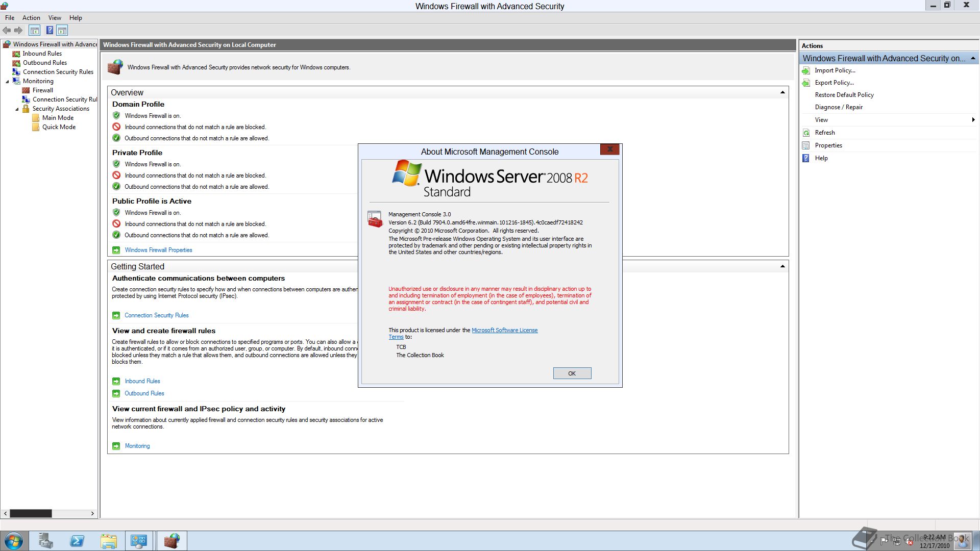Open the Help menu
The height and width of the screenshot is (551, 980).
coord(76,18)
